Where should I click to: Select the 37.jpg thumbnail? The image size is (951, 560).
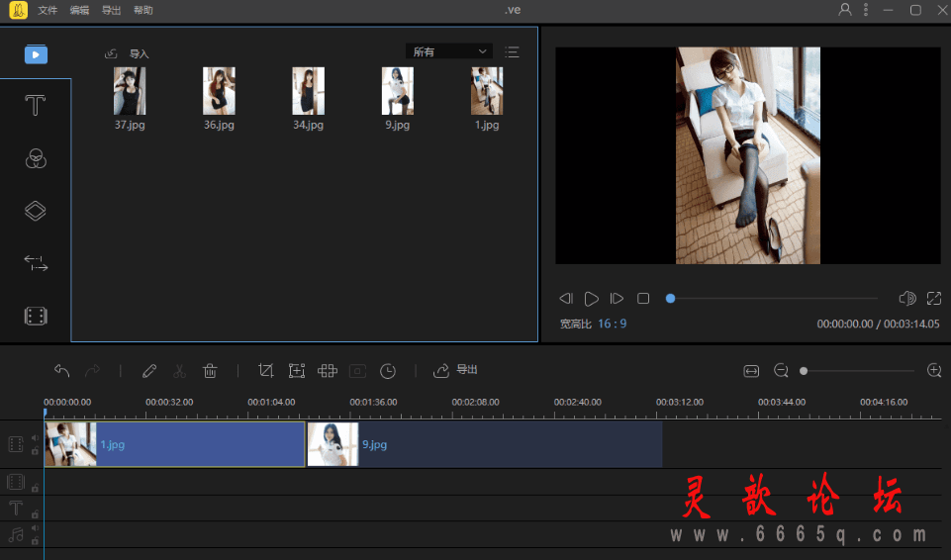[x=130, y=91]
